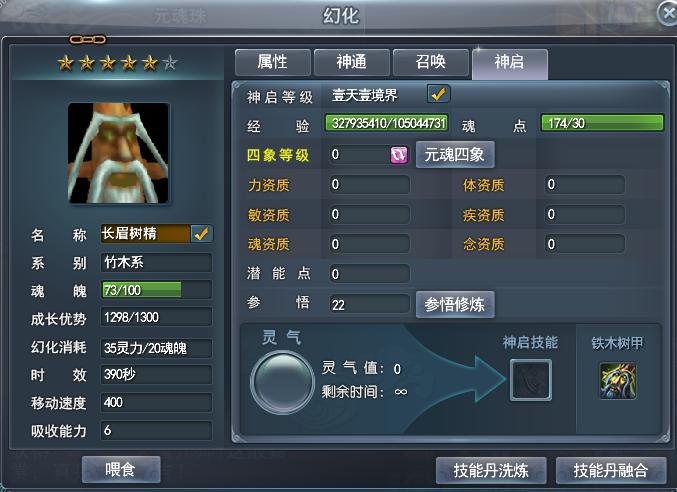Click the first gold star rating

click(x=66, y=63)
